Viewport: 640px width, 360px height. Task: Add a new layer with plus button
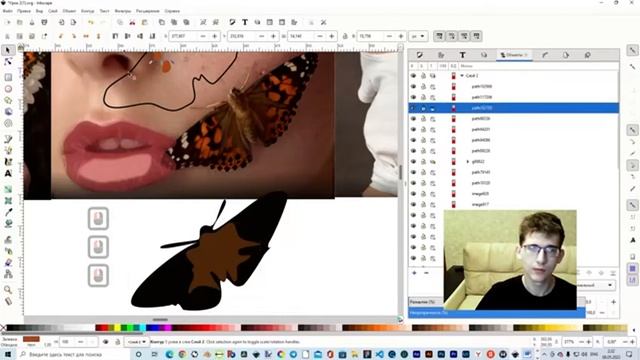pos(414,273)
